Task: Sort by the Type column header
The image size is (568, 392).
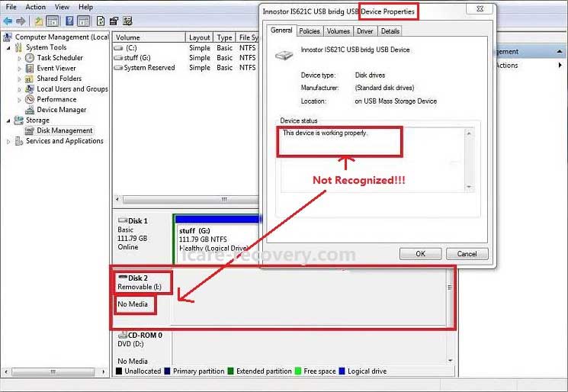Action: tap(224, 37)
